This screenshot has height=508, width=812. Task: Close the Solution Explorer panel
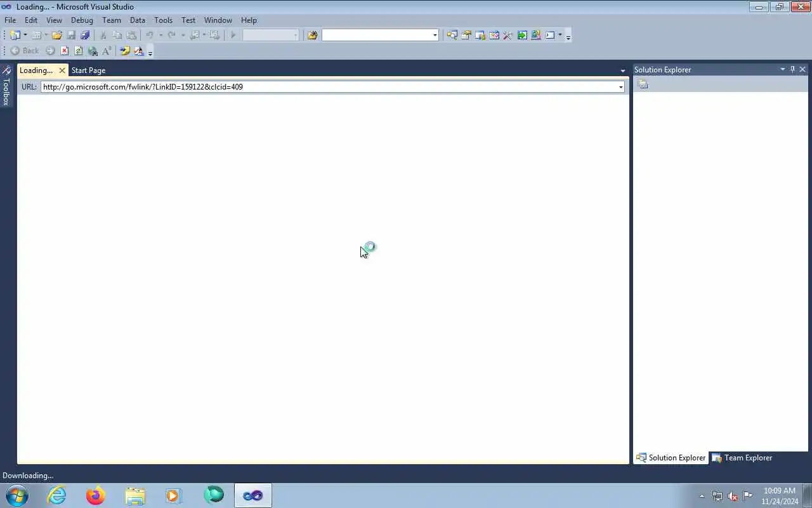802,69
